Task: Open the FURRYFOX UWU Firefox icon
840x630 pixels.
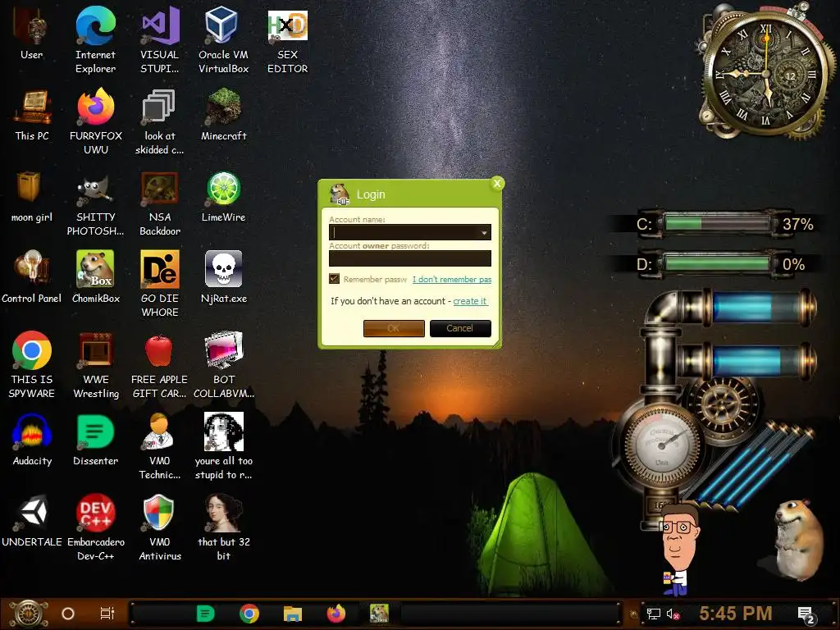Action: [95, 121]
